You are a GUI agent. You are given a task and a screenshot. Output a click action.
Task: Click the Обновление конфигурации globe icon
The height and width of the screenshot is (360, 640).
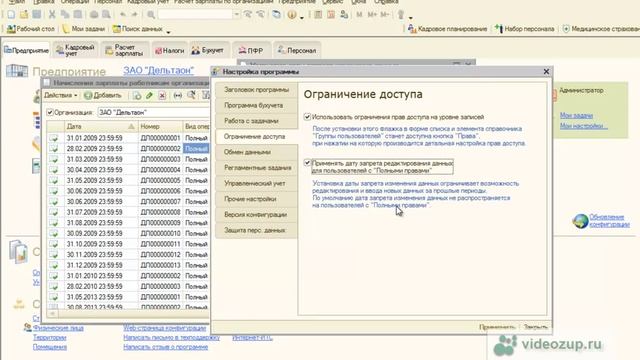pos(580,221)
